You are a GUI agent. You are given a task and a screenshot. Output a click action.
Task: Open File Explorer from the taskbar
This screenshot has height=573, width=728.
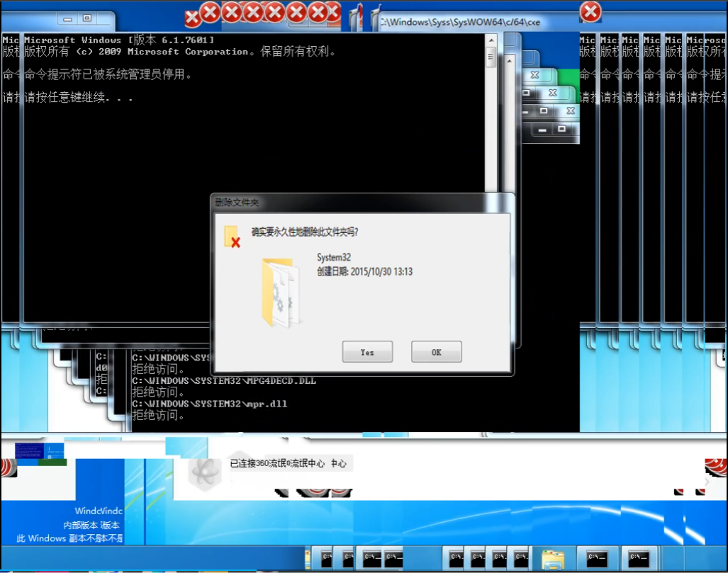click(x=553, y=559)
